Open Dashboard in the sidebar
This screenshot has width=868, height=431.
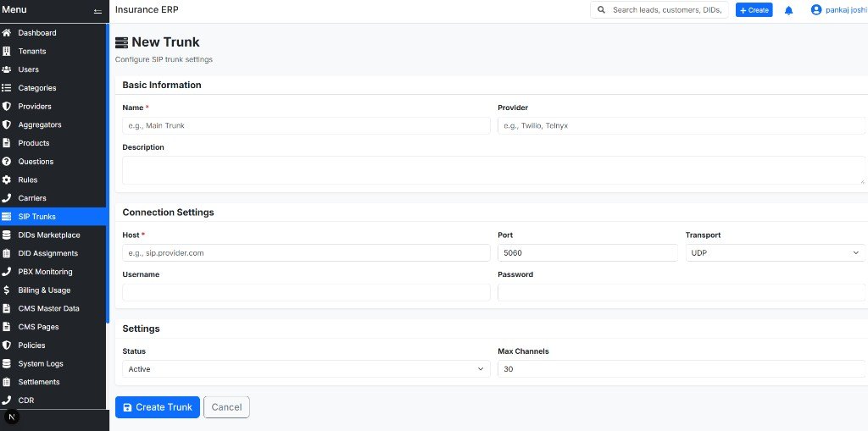pos(53,33)
